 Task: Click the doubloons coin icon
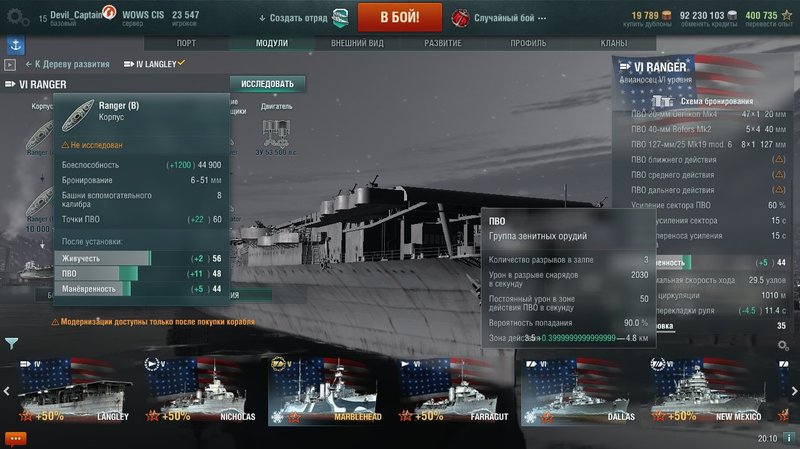coord(666,15)
